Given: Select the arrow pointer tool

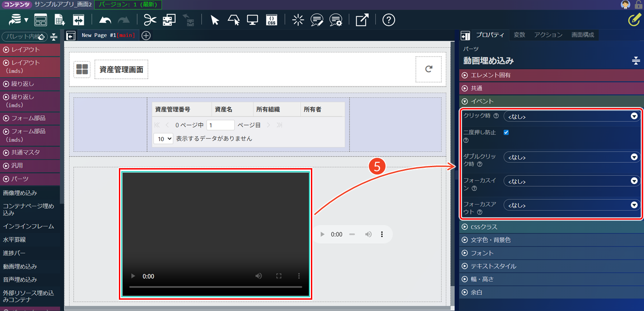Looking at the screenshot, I should click(x=215, y=20).
